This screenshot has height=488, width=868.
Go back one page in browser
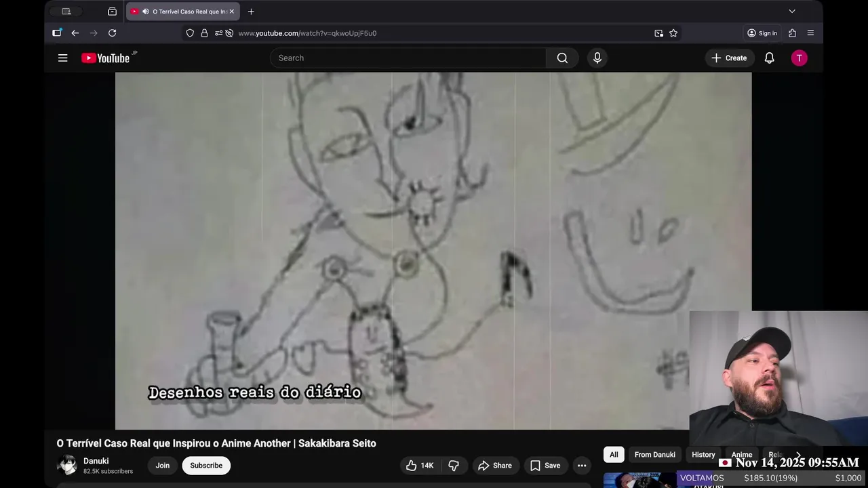75,33
